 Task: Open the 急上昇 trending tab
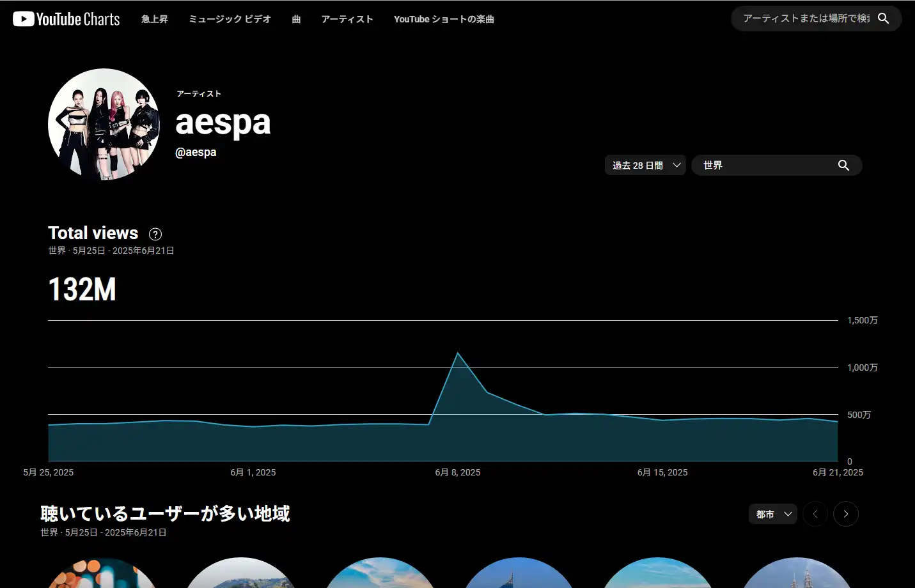coord(155,19)
